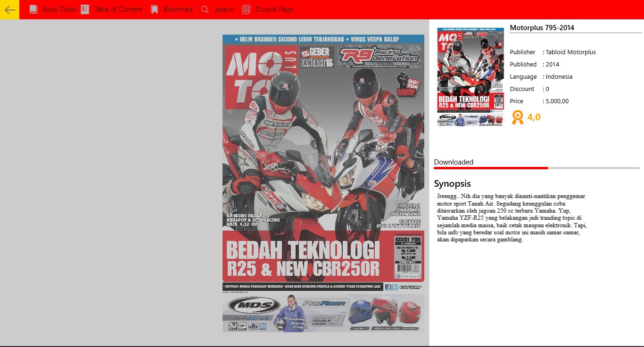Viewport: 644px width, 347px height.
Task: Open the Table of Content menu
Action: 118,9
